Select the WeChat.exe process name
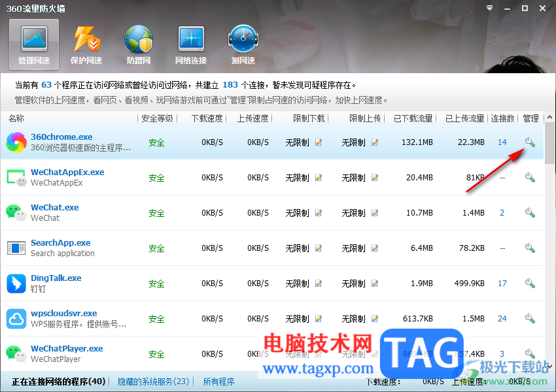556x392 pixels. click(54, 207)
